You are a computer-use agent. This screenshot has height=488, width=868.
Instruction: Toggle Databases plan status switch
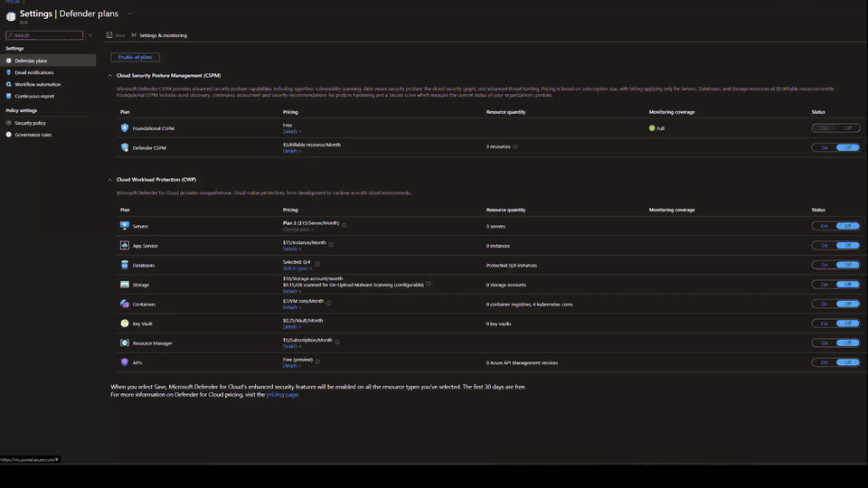click(x=835, y=265)
